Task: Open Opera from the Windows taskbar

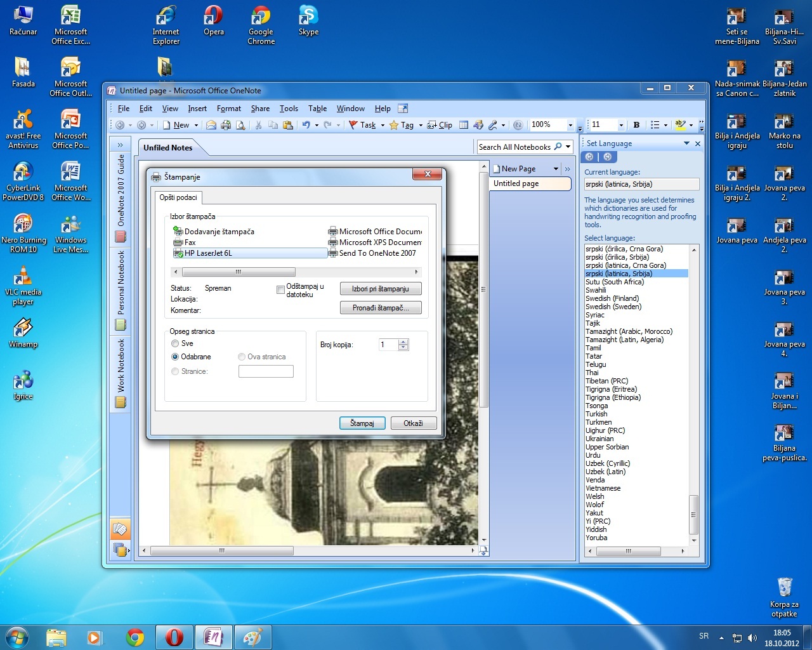Action: (x=174, y=637)
